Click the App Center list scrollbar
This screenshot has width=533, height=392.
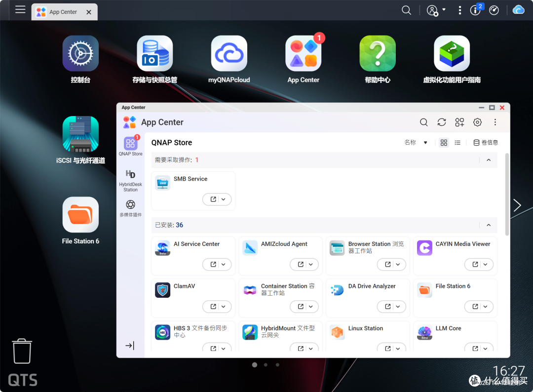click(507, 195)
